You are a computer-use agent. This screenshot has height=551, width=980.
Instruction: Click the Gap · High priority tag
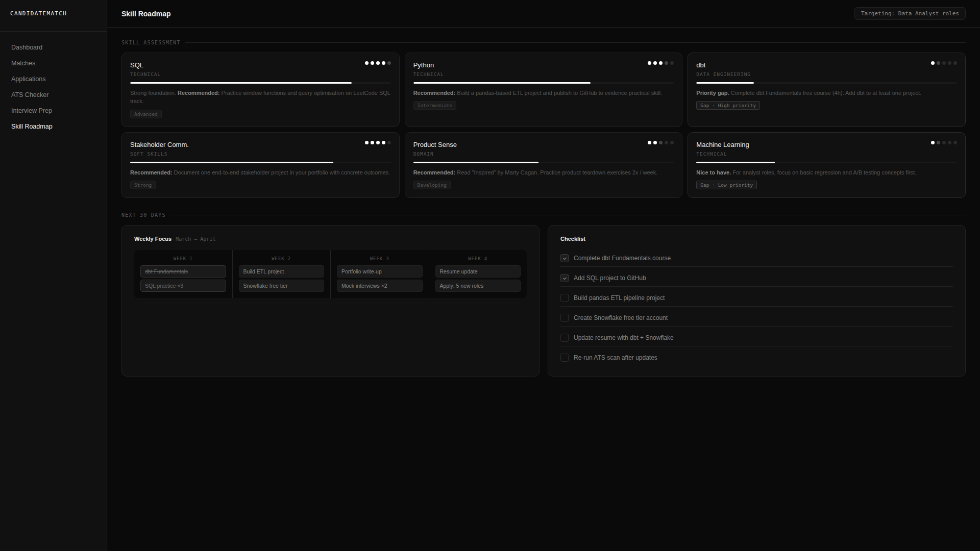[x=728, y=106]
